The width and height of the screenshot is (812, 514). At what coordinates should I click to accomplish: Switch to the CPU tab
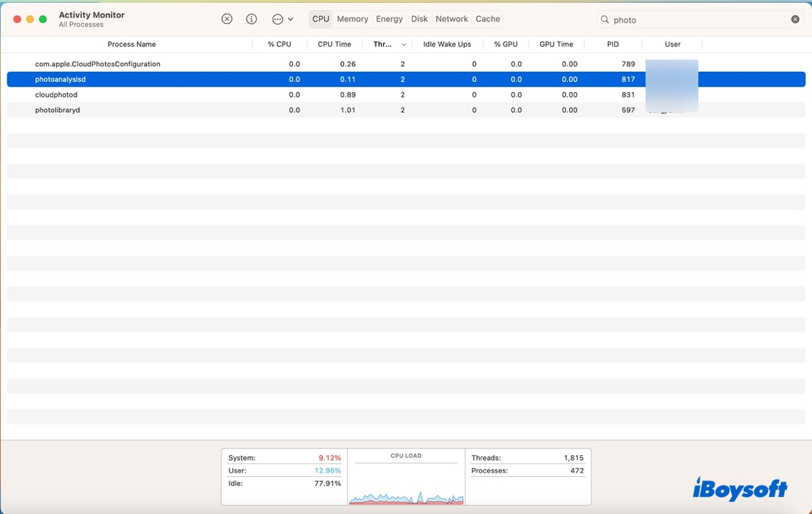click(321, 19)
